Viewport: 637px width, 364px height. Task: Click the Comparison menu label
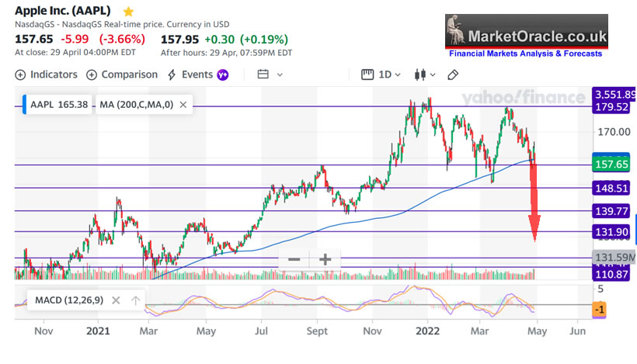click(129, 75)
